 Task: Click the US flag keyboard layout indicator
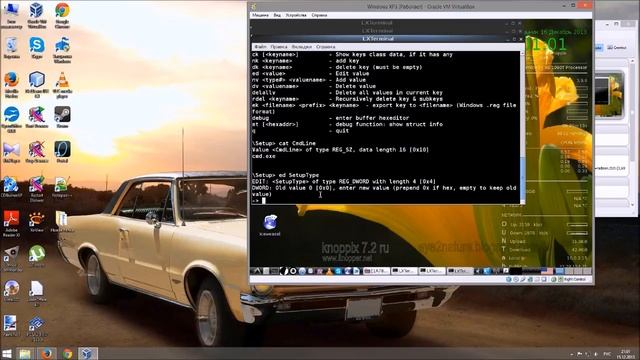(547, 271)
